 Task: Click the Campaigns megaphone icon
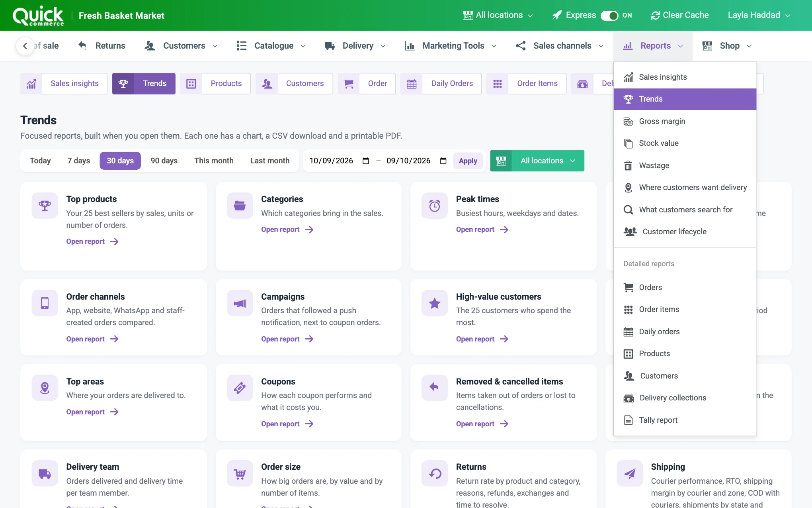[x=240, y=304]
